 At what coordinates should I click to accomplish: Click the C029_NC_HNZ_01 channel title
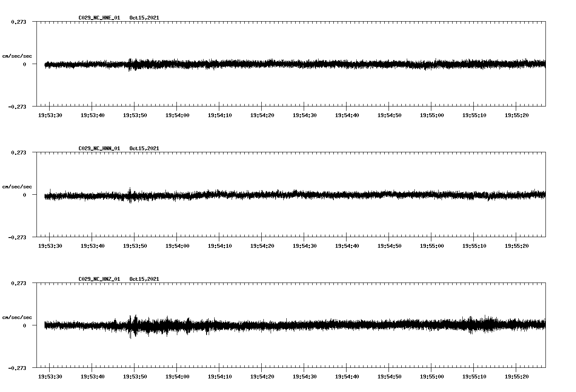99,279
